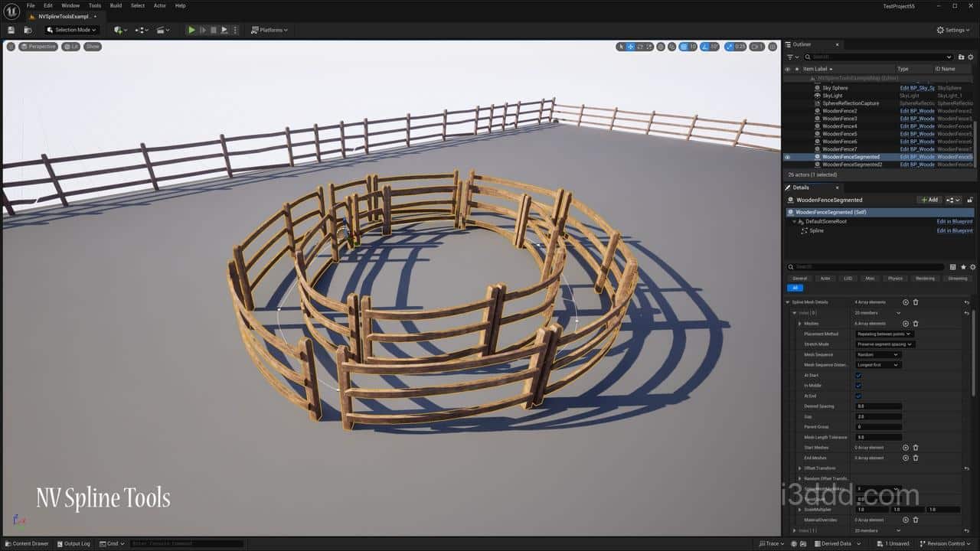Toggle the At Start checkbox
Screen dimensions: 980x551
click(858, 376)
